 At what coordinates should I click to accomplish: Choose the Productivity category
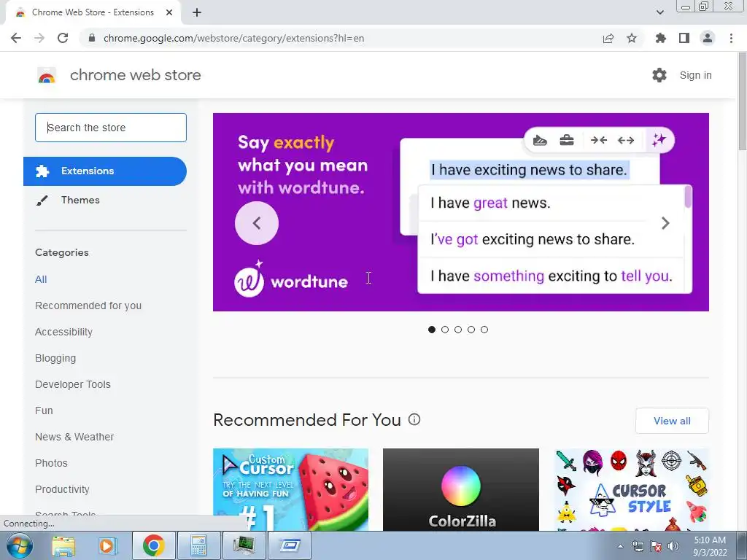(63, 489)
